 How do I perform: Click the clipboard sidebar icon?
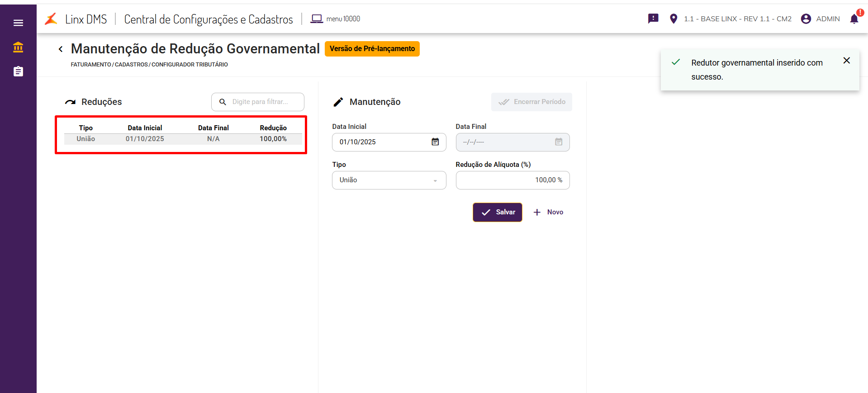pyautogui.click(x=18, y=71)
